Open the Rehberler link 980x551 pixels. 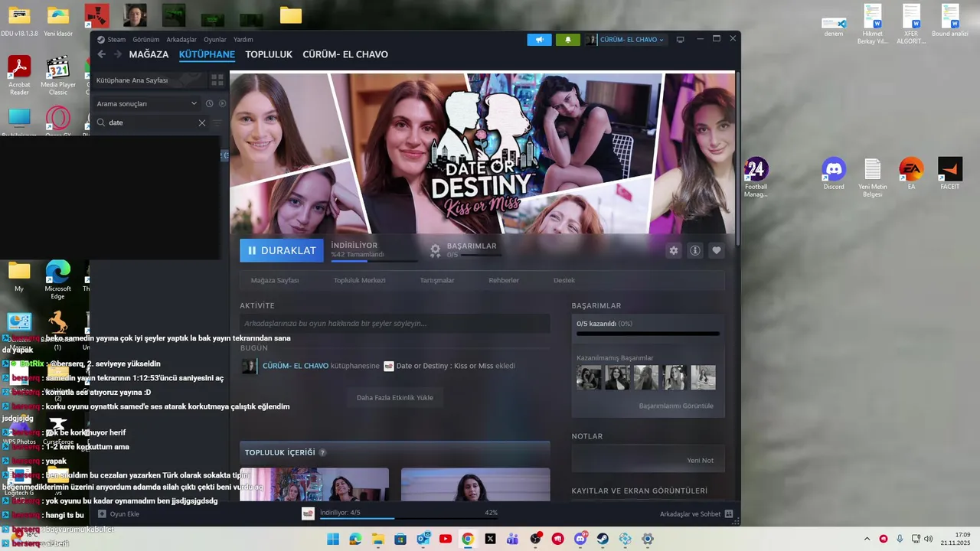(504, 280)
